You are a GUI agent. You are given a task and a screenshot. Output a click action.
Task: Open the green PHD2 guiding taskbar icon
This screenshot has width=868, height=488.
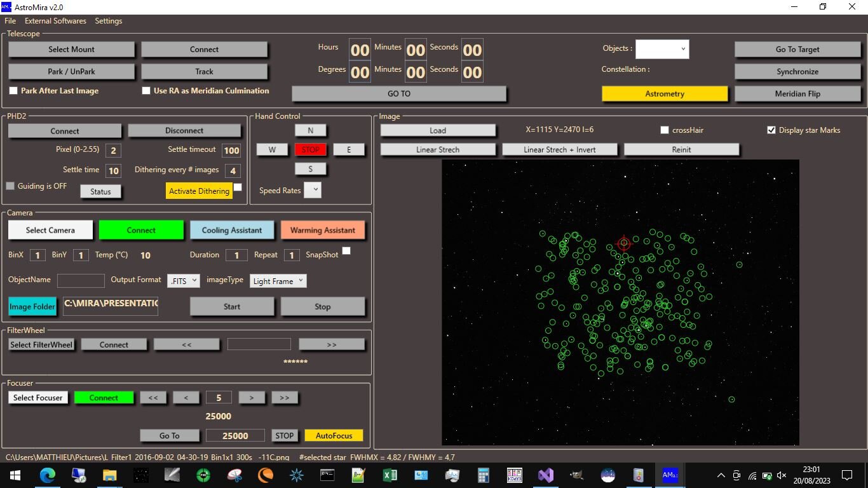[x=203, y=475]
